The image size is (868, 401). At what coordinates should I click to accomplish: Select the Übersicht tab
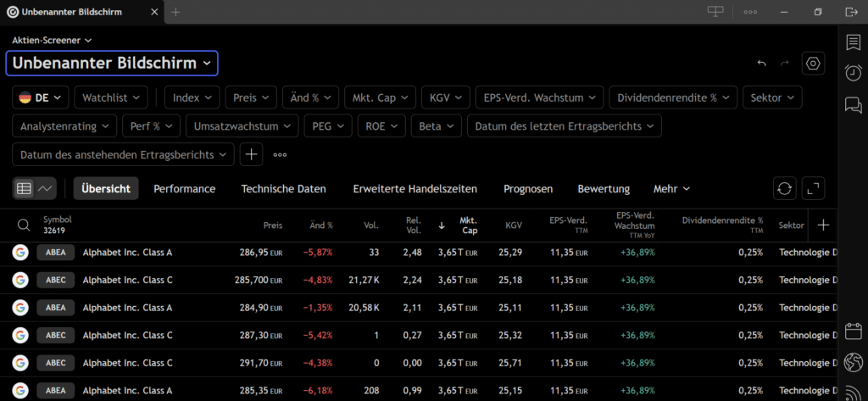tap(106, 189)
